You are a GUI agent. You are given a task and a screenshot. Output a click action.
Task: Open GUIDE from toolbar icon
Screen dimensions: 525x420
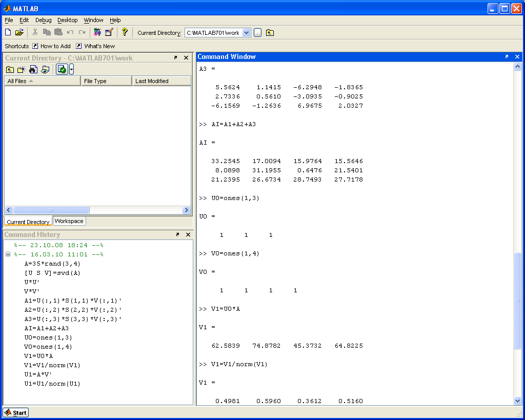pyautogui.click(x=109, y=32)
